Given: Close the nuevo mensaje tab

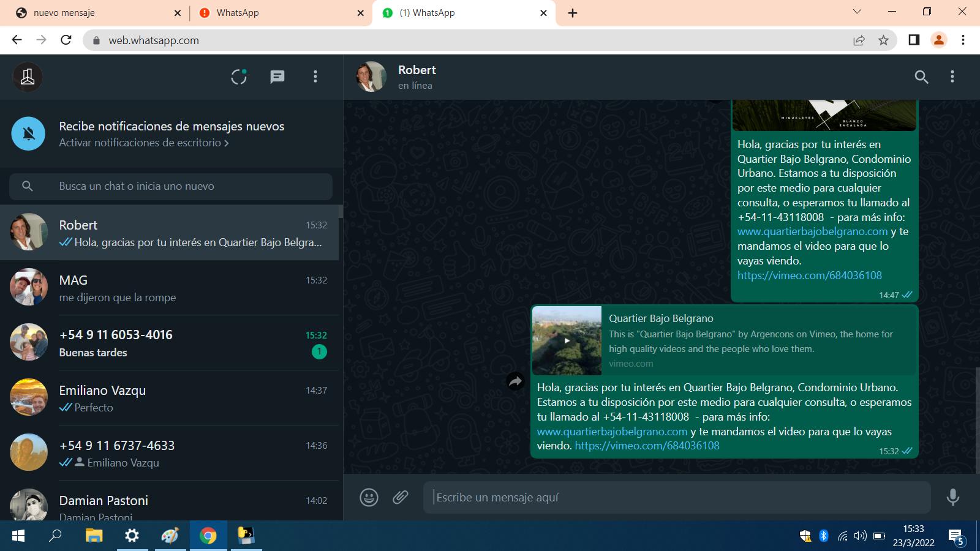Looking at the screenshot, I should (178, 13).
